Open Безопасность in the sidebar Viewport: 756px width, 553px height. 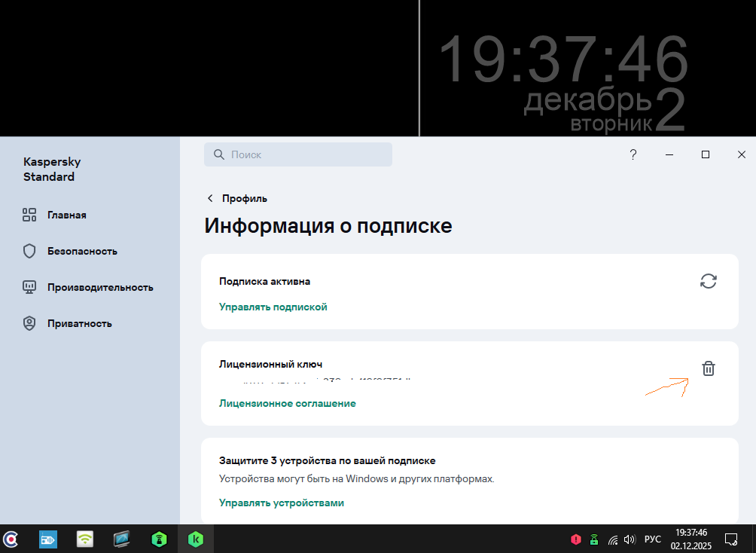coord(82,251)
